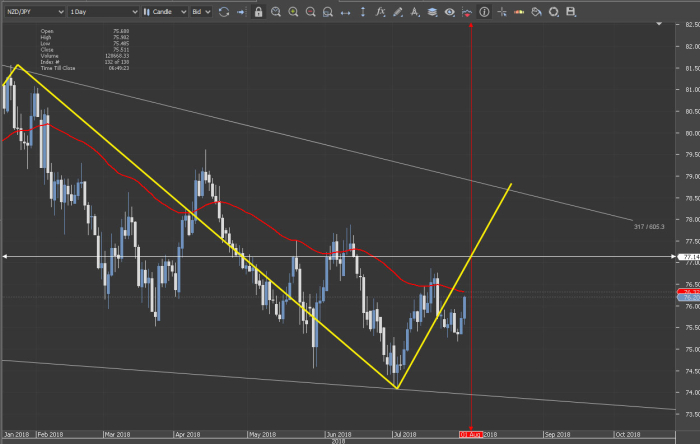
Task: Click the zoom in magnifier icon
Action: coord(293,12)
